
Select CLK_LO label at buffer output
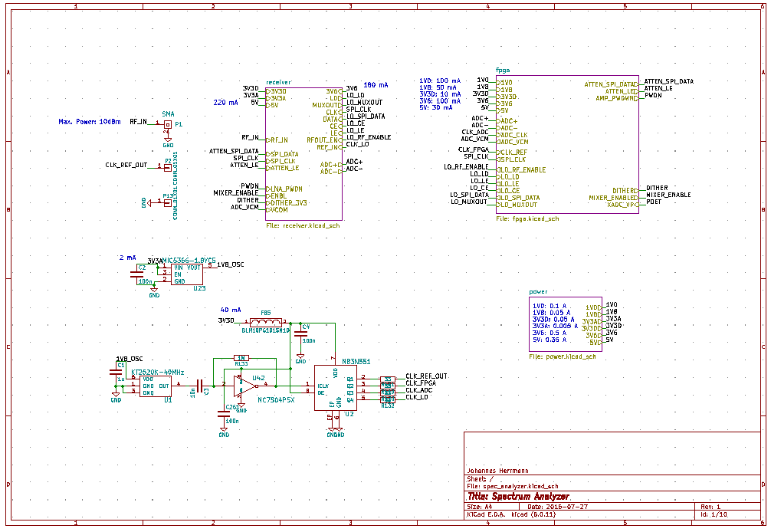(x=417, y=397)
